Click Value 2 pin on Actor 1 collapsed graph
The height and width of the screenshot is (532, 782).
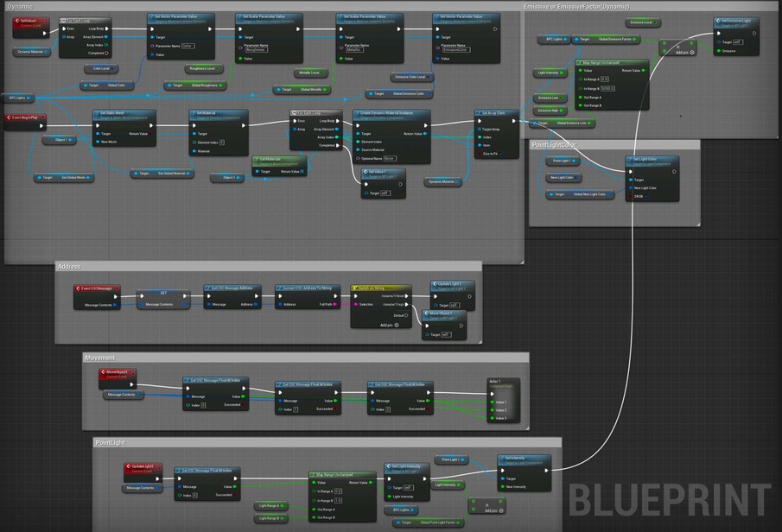493,410
